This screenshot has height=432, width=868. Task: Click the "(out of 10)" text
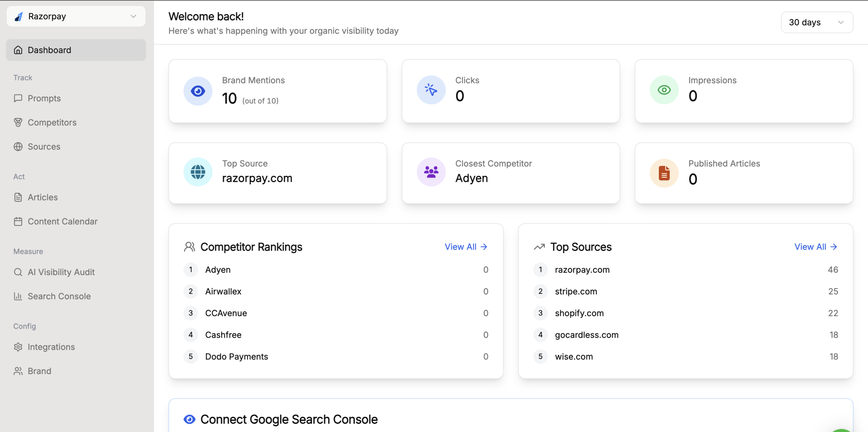click(260, 101)
